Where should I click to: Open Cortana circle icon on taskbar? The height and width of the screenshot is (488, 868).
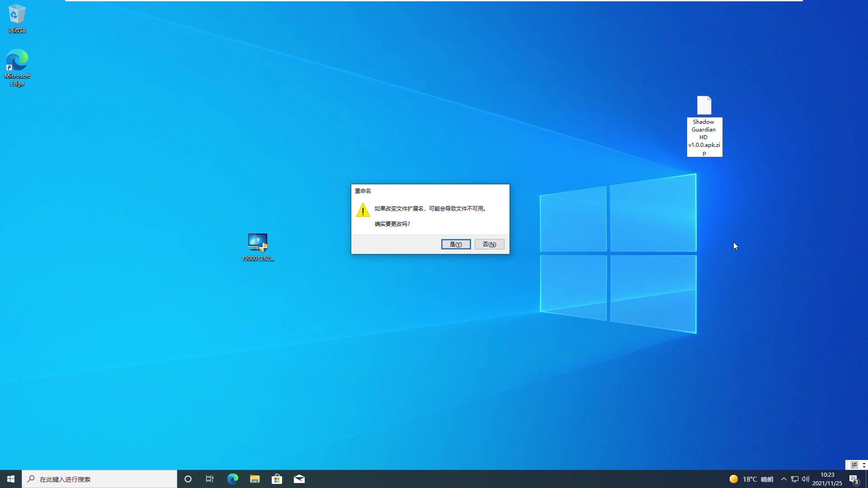[x=188, y=479]
